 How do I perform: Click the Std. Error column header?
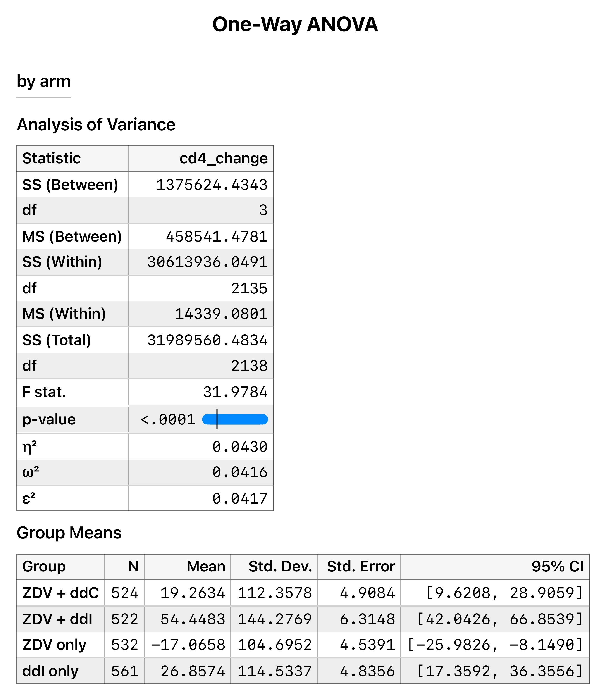tap(361, 567)
